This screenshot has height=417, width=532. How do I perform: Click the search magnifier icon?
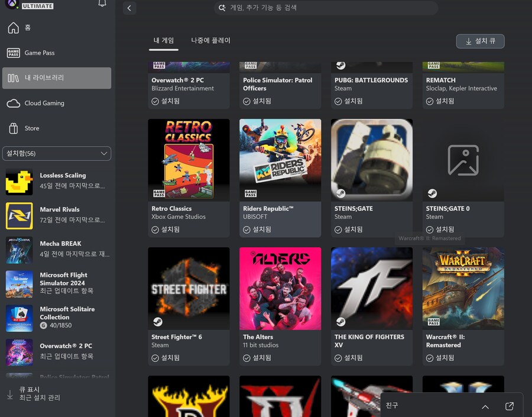tap(222, 8)
